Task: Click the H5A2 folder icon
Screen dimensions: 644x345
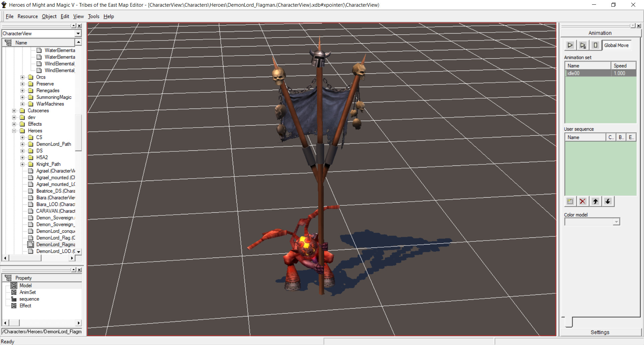Action: pos(31,157)
